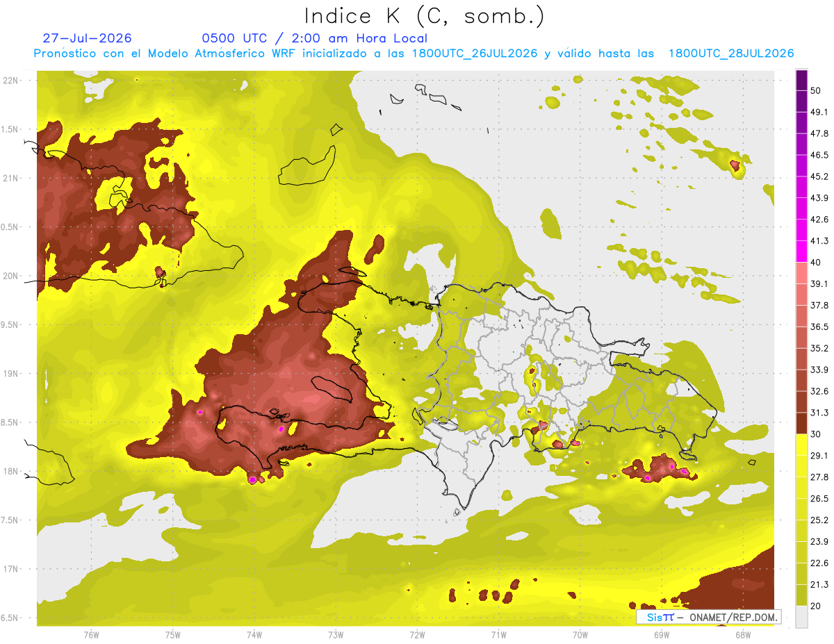This screenshot has height=644, width=834.
Task: Click the colorbar value "41.3"
Action: click(819, 241)
